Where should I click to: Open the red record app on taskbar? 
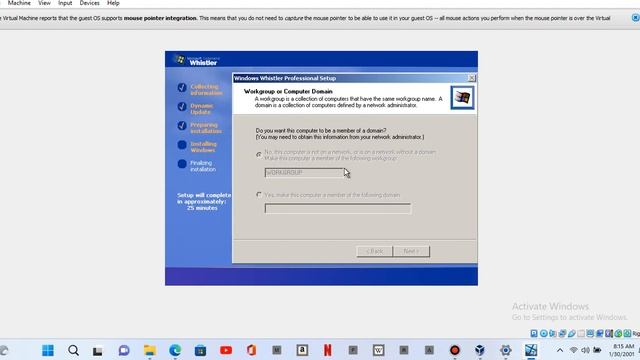pyautogui.click(x=454, y=350)
